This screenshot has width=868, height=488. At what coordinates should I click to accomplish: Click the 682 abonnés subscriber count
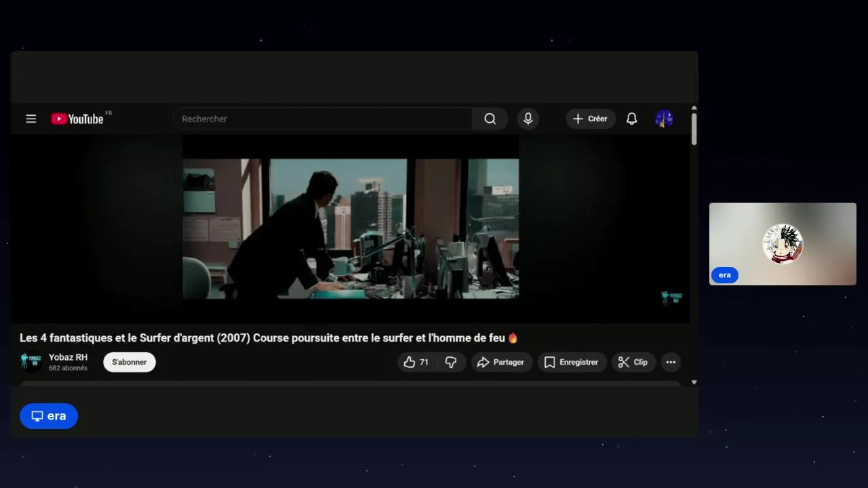coord(68,368)
